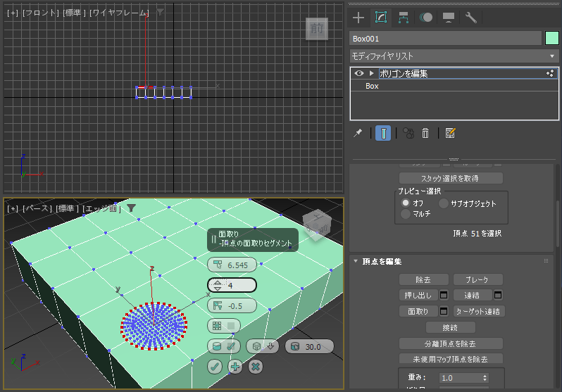
Task: Click the 分離頂点を除去 button
Action: pyautogui.click(x=451, y=343)
